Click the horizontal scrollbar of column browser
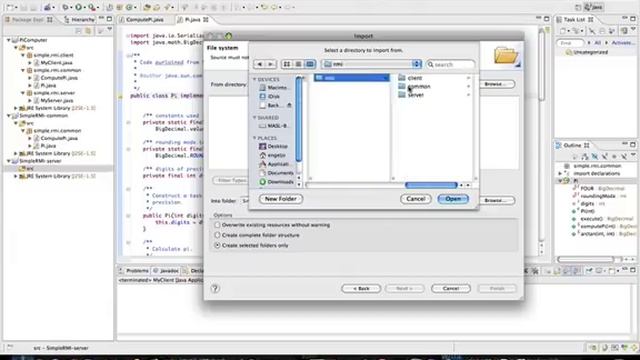This screenshot has height=360, width=640. click(x=431, y=185)
